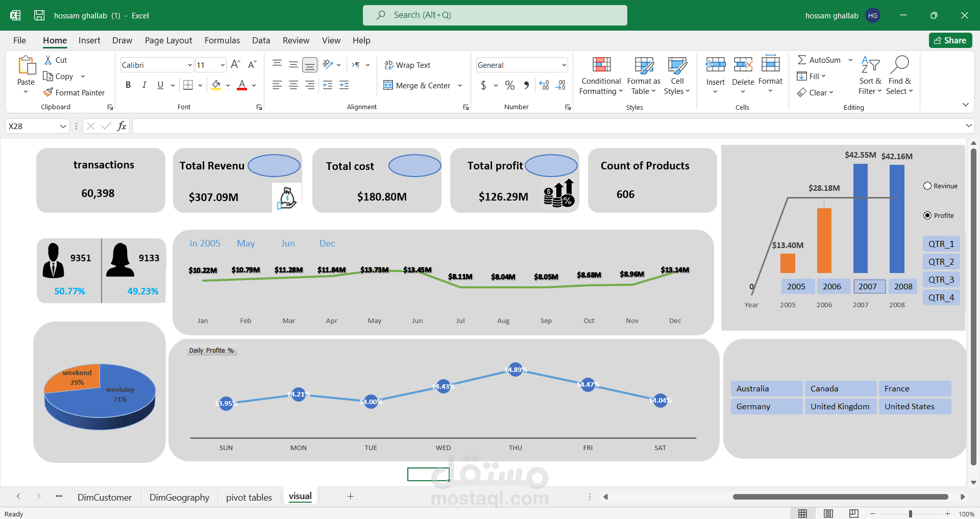Viewport: 980px width, 519px height.
Task: Open the Data ribbon tab
Action: [x=261, y=40]
